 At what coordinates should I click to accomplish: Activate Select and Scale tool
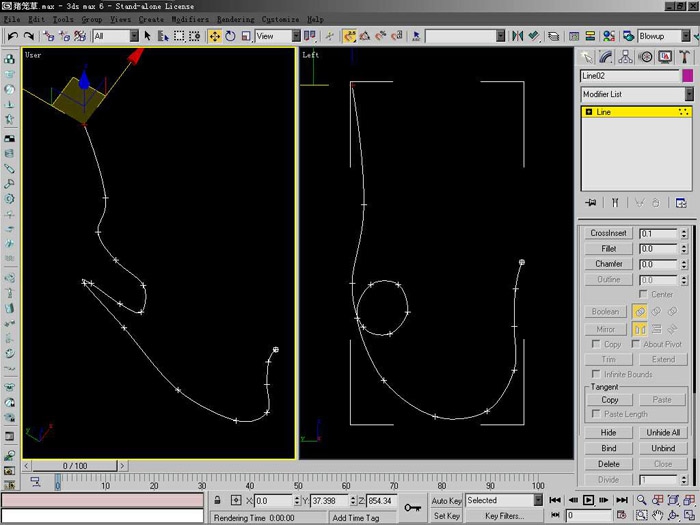click(246, 36)
